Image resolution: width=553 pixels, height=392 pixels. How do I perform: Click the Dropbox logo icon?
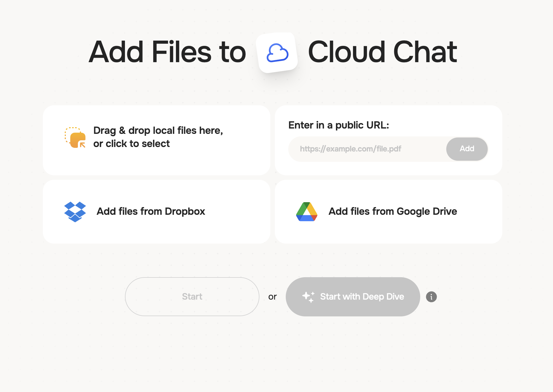[75, 212]
